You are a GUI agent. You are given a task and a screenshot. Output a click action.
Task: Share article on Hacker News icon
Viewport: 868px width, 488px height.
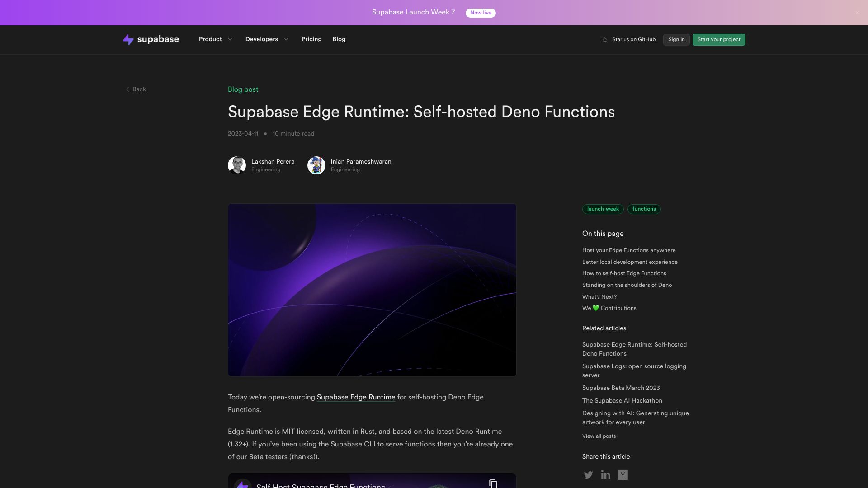coord(623,475)
